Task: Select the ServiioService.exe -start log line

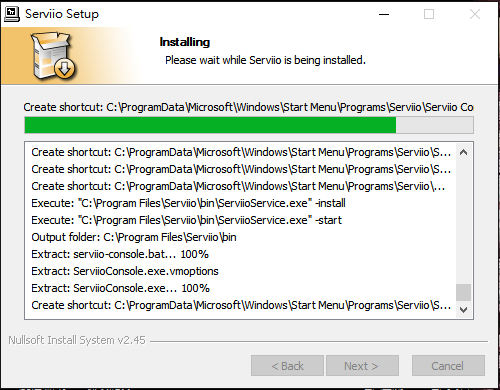Action: [187, 220]
